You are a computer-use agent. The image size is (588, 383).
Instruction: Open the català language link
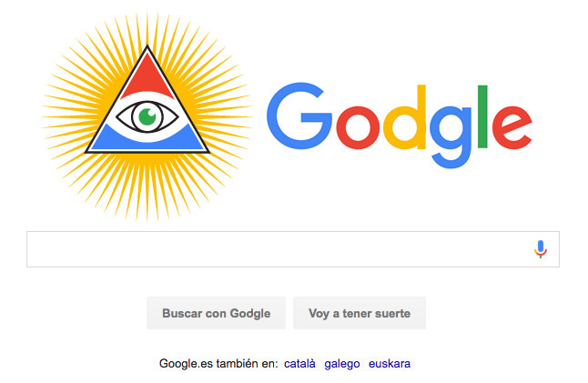299,364
